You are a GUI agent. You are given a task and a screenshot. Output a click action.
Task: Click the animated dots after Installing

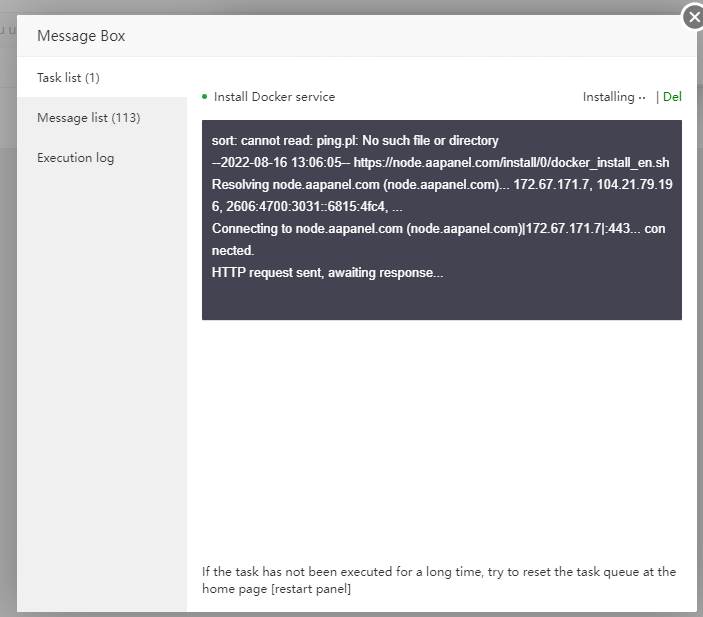[x=642, y=97]
